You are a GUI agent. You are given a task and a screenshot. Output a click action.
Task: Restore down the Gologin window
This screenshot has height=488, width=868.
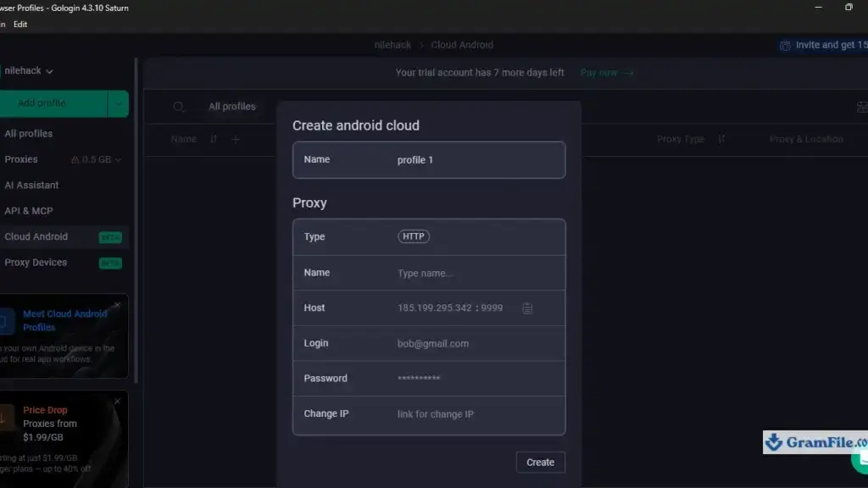click(x=848, y=7)
